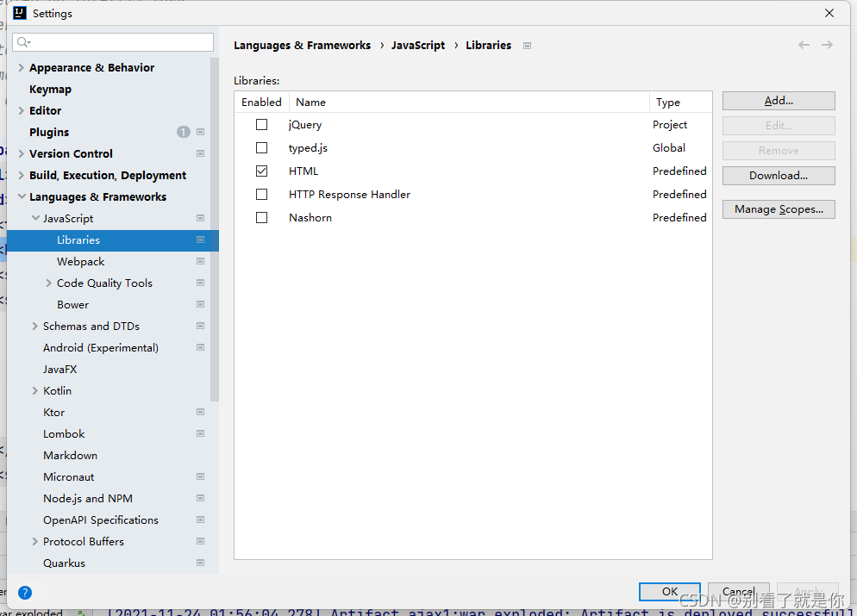The width and height of the screenshot is (857, 616).
Task: Uncheck the HTML library checkbox
Action: point(262,171)
